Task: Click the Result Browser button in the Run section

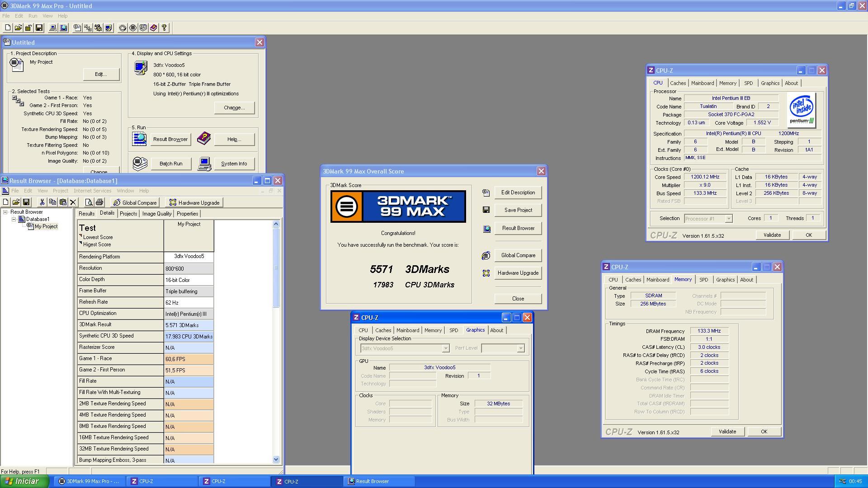Action: point(170,139)
